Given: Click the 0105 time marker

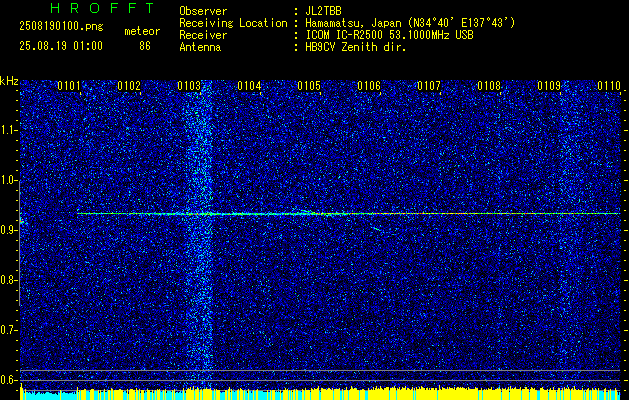Looking at the screenshot, I should click(x=308, y=86).
